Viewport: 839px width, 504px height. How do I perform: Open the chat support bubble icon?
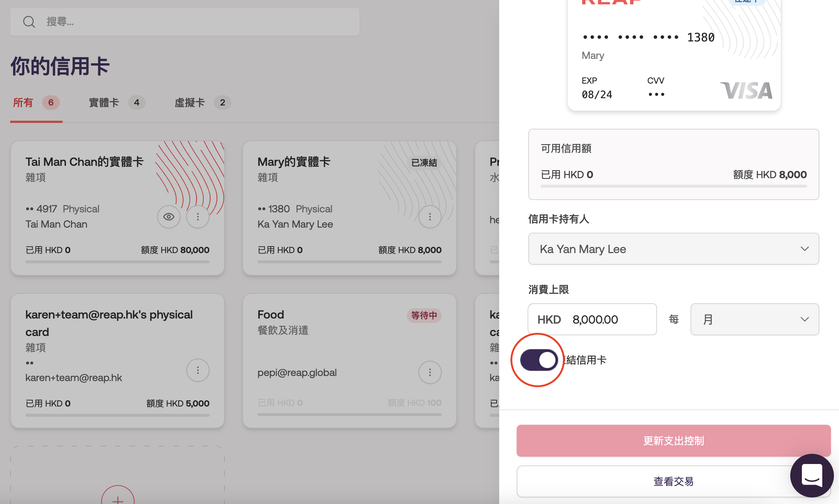[x=812, y=475]
